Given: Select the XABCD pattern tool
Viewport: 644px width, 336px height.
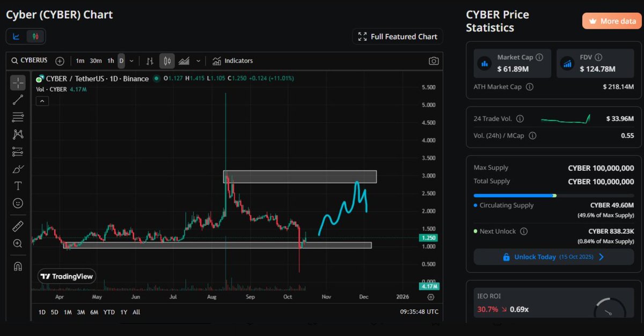Looking at the screenshot, I should tap(18, 134).
